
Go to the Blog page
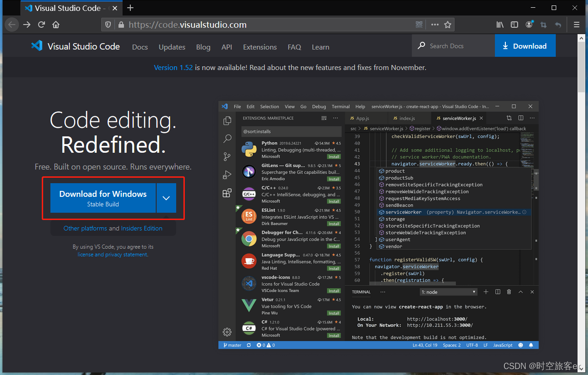pos(203,47)
